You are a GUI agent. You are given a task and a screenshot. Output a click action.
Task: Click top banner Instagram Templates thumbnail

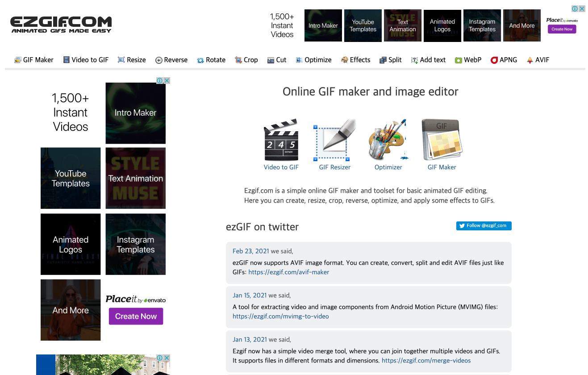pos(482,25)
